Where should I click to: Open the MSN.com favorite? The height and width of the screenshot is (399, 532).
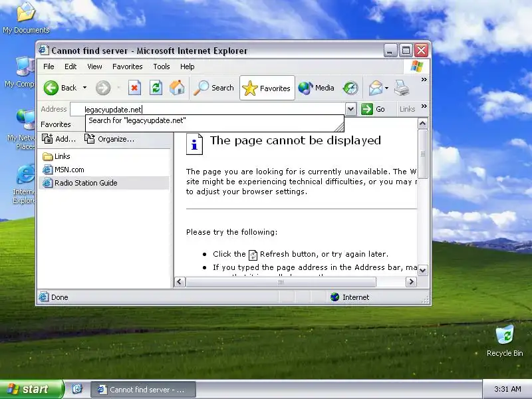click(63, 170)
